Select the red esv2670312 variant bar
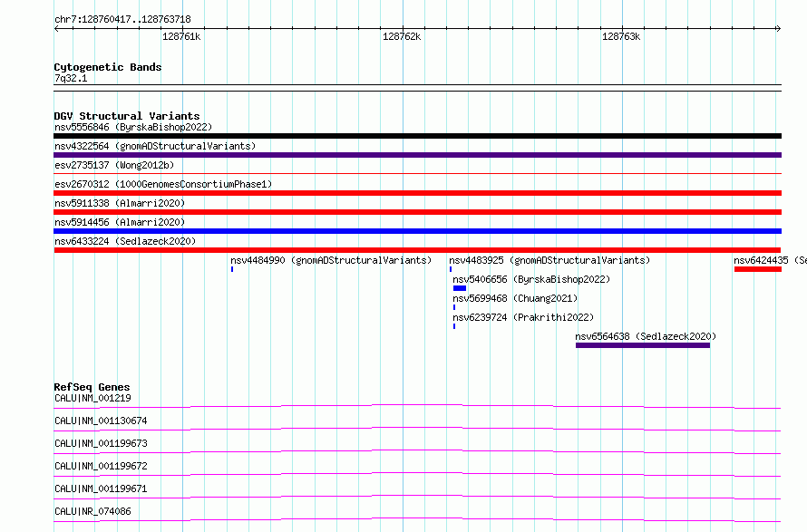807x532 pixels. tap(417, 193)
